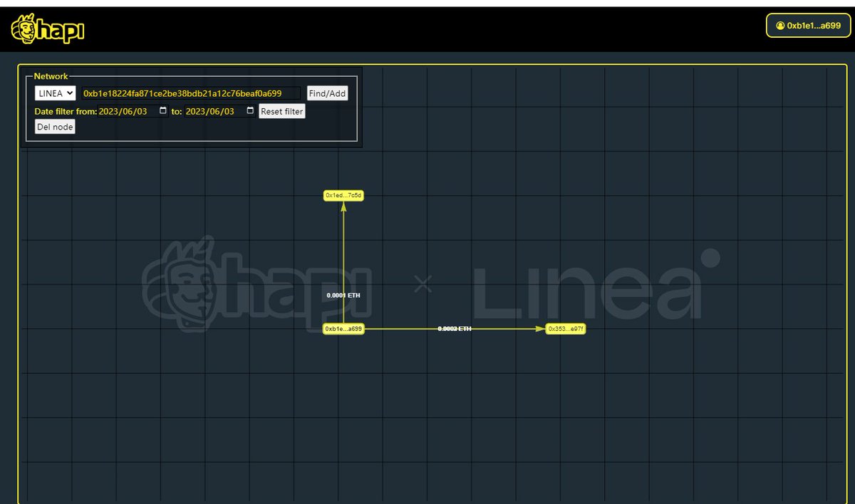The image size is (855, 504).
Task: Click the Find/Add button
Action: 327,93
